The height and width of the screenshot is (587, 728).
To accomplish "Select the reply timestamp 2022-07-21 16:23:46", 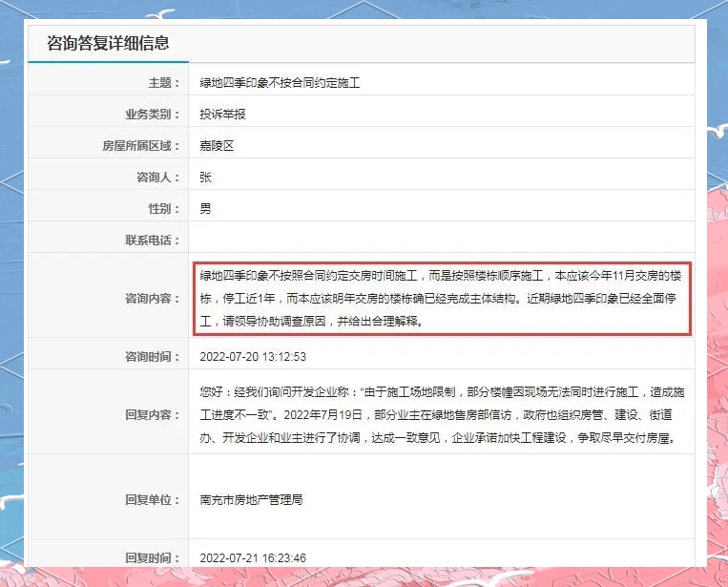I will pyautogui.click(x=253, y=557).
